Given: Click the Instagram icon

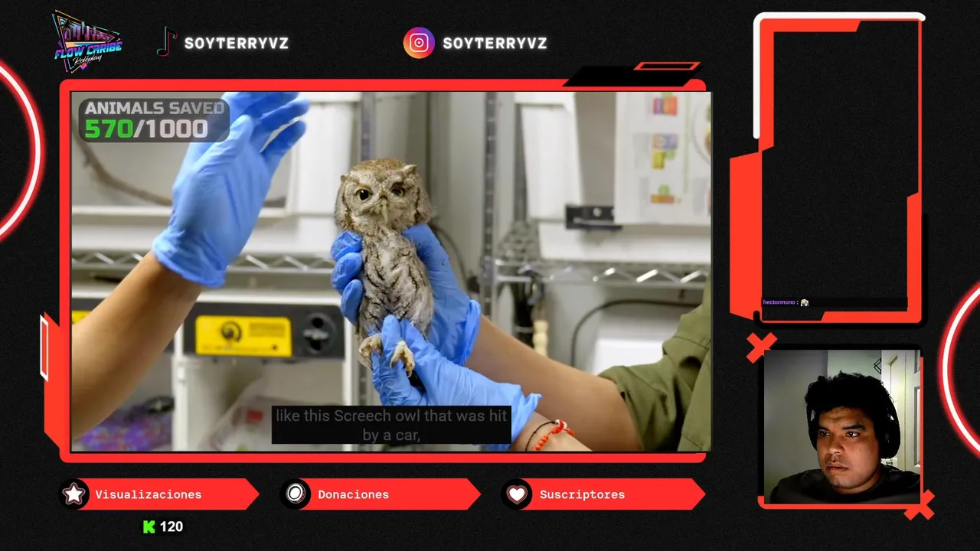Looking at the screenshot, I should point(419,43).
